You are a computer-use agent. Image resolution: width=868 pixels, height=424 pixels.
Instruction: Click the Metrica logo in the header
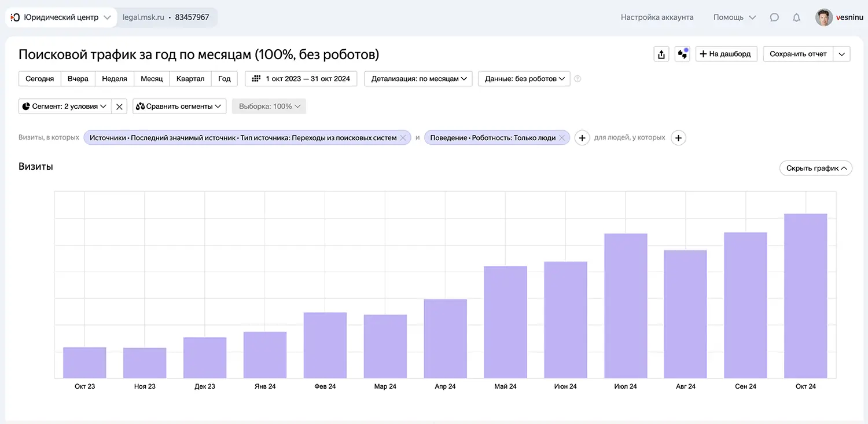[x=14, y=17]
